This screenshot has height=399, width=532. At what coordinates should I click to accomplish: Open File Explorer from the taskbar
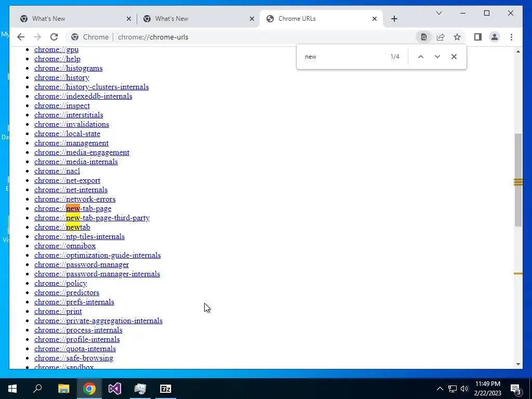63,389
